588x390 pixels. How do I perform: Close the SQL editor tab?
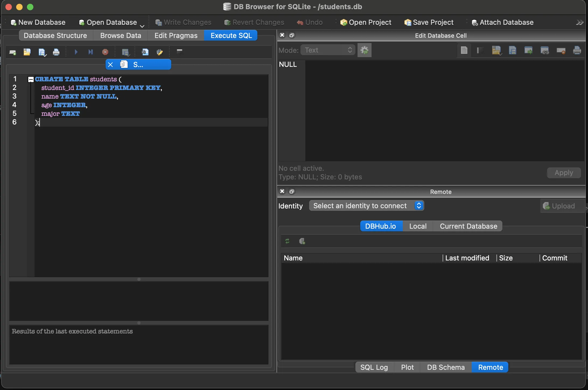(x=110, y=65)
